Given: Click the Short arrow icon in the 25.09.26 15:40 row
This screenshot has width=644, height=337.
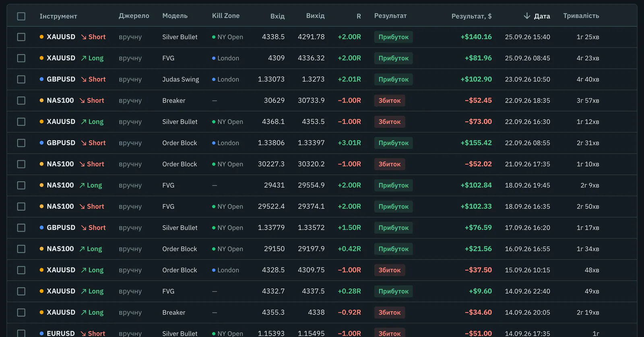Looking at the screenshot, I should tap(84, 37).
